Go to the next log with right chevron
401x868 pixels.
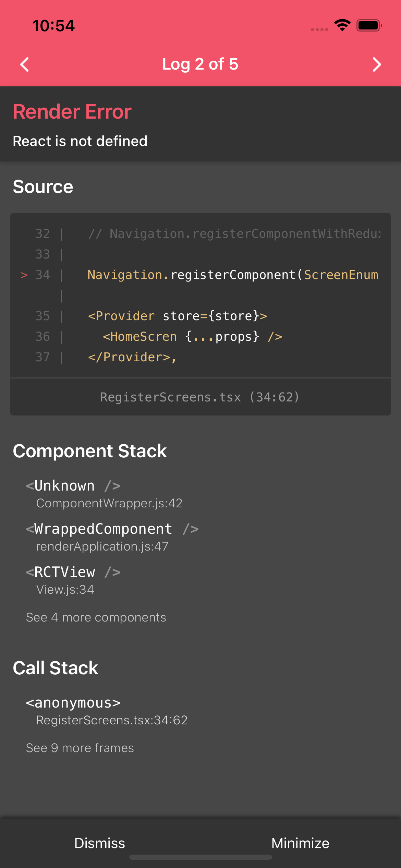point(376,64)
